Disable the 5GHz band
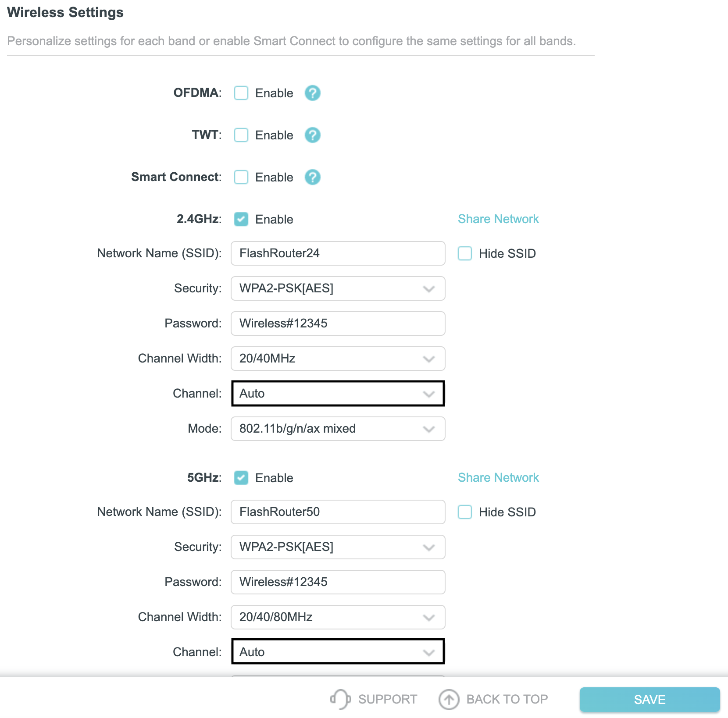 coord(241,478)
